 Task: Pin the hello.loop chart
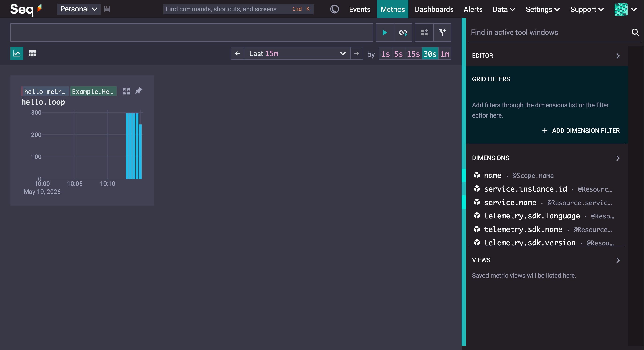pos(139,91)
